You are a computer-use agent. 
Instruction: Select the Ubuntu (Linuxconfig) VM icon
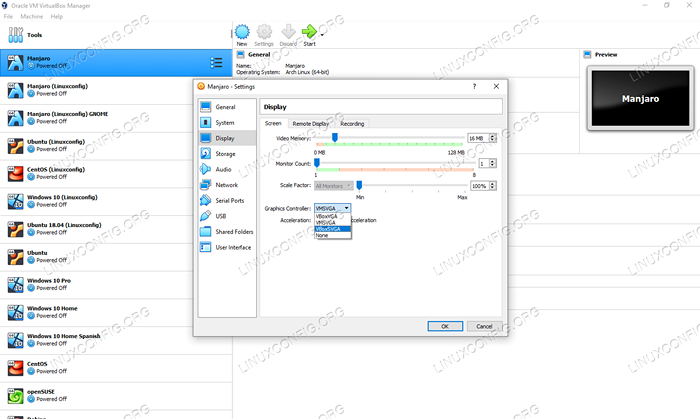point(16,146)
